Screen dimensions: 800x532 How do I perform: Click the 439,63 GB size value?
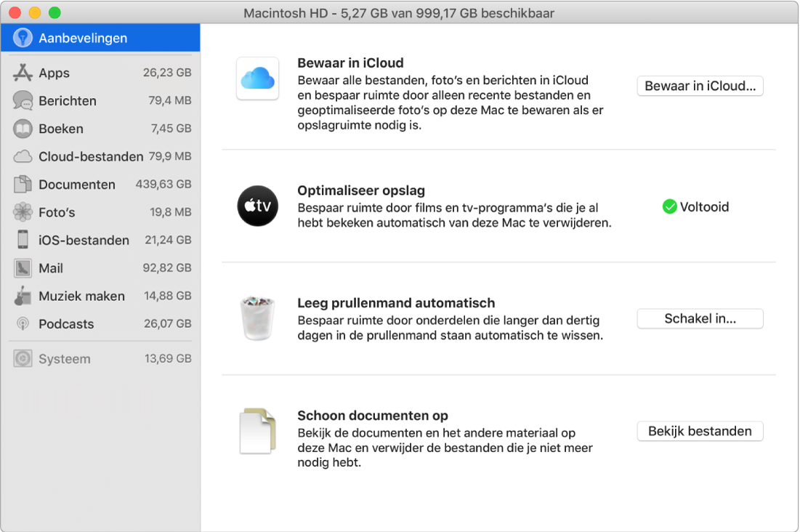pyautogui.click(x=163, y=185)
